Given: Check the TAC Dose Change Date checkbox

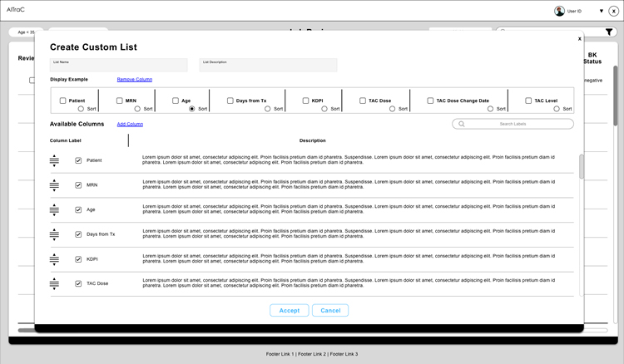Looking at the screenshot, I should (x=430, y=101).
